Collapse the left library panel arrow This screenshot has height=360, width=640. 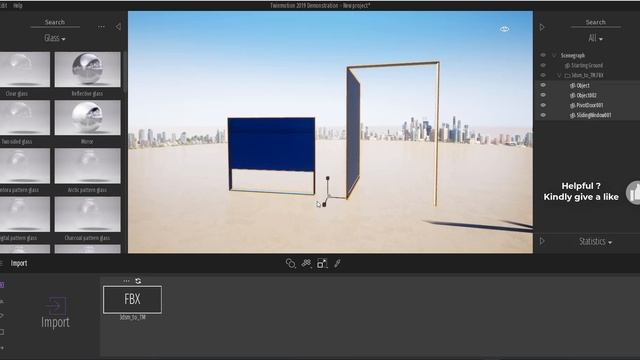[118, 27]
